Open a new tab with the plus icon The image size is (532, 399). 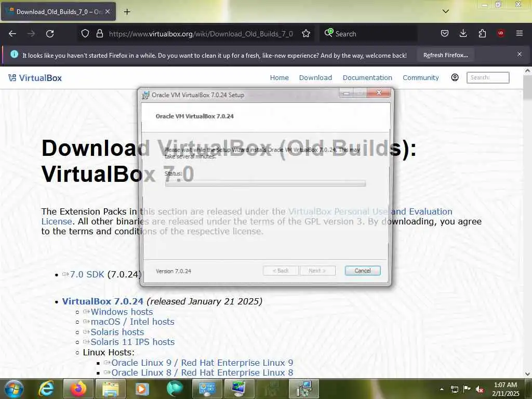pos(127,12)
